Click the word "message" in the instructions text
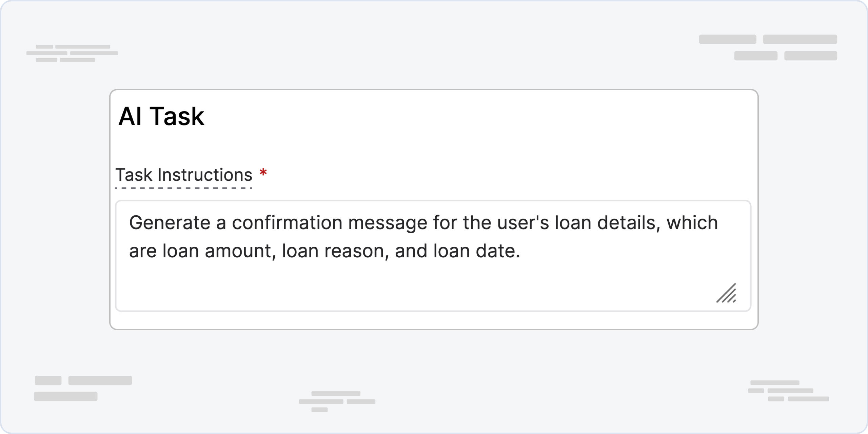 click(x=388, y=223)
